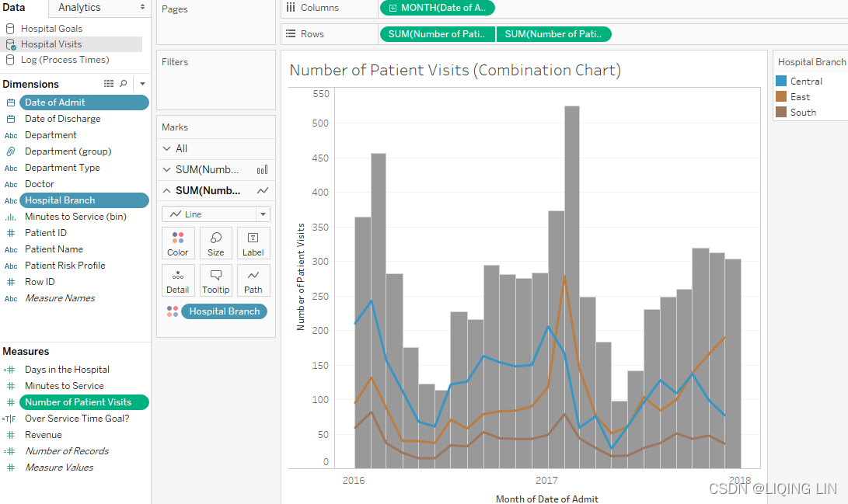This screenshot has height=504, width=848.
Task: Expand the plus icon on the MONTH pill
Action: coord(393,8)
